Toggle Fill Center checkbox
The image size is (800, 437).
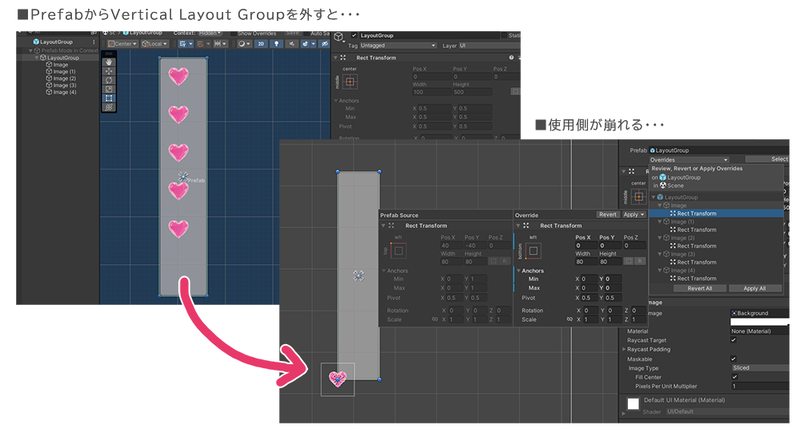734,377
